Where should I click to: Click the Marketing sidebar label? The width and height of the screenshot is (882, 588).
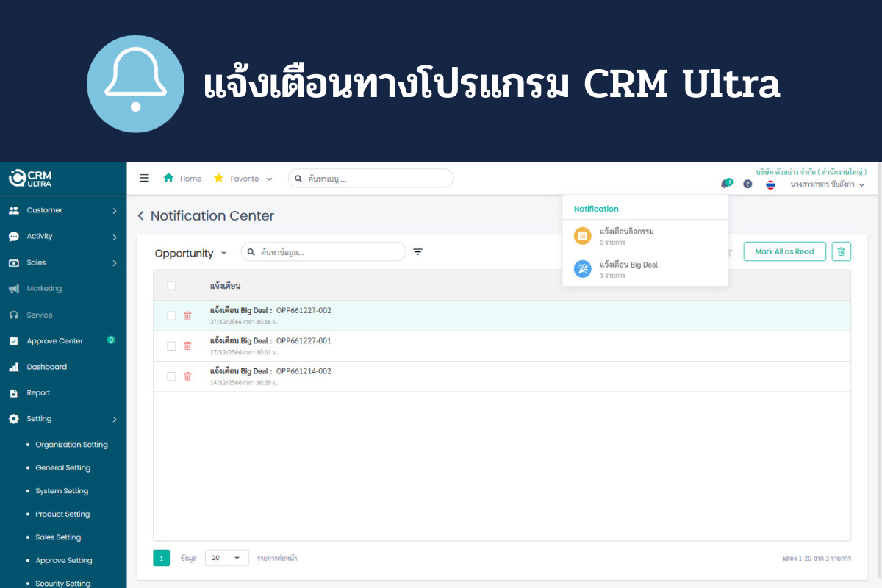click(44, 289)
